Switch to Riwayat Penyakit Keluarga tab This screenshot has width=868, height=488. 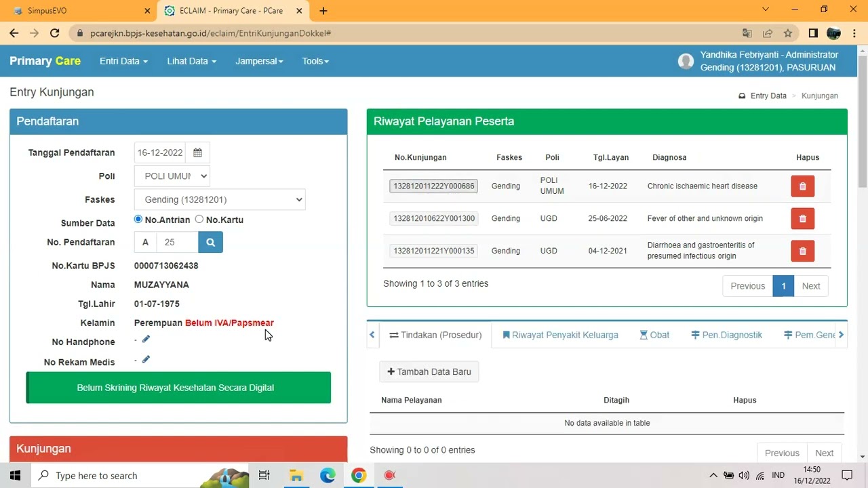pyautogui.click(x=560, y=335)
